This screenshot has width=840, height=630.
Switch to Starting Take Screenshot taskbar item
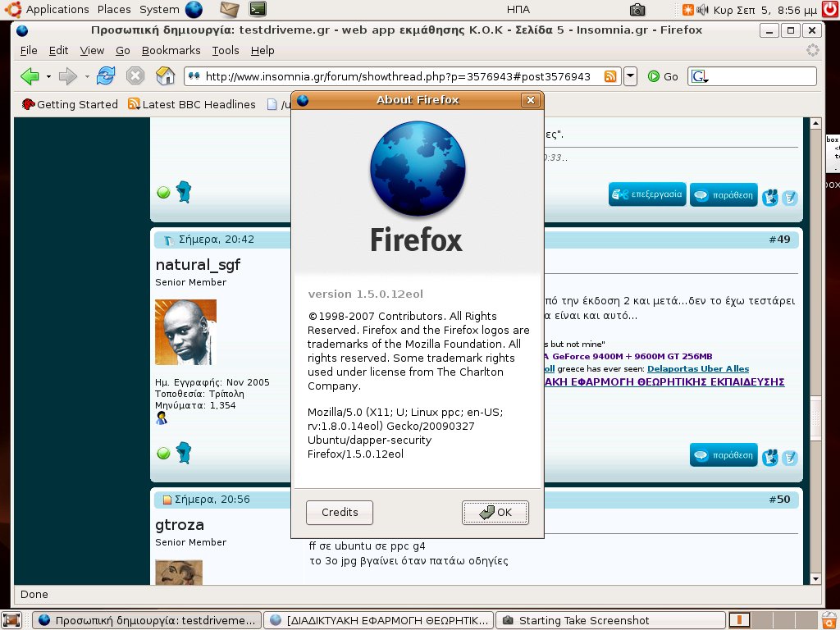[611, 620]
